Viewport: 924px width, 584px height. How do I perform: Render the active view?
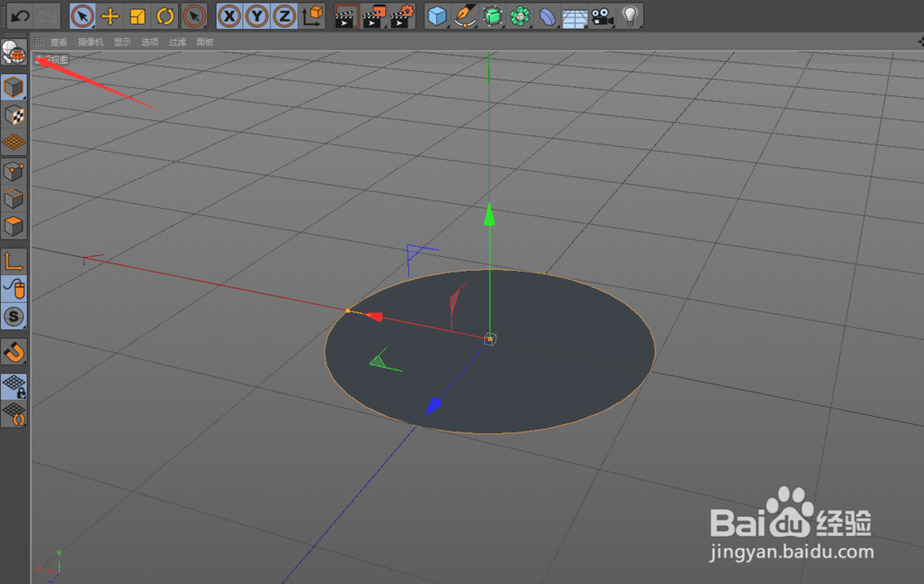346,16
